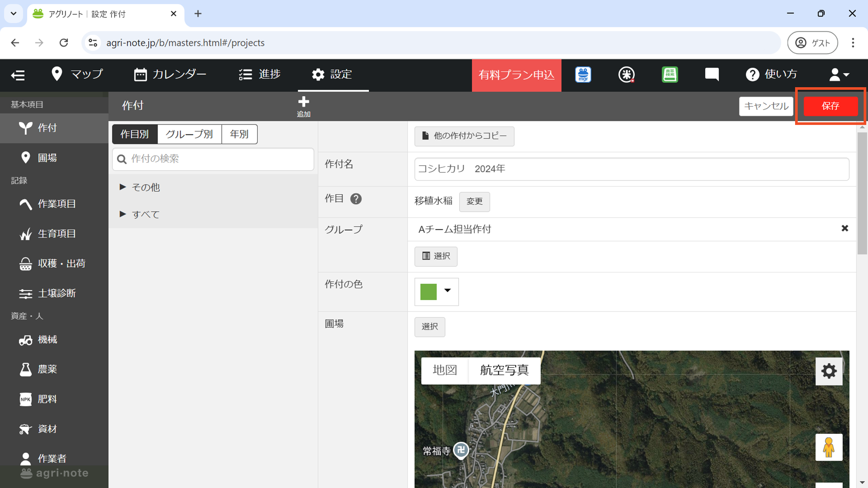Open the green 作付の色 color picker

pos(436,291)
